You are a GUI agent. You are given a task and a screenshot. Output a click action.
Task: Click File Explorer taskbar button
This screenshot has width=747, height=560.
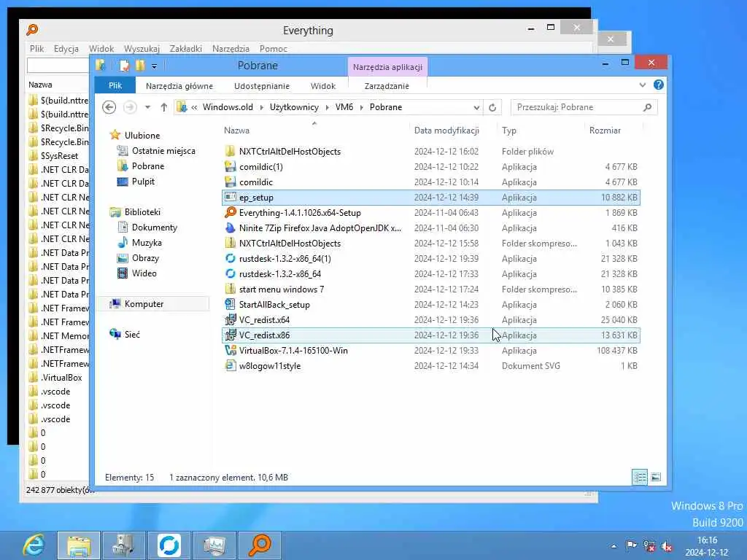click(79, 545)
